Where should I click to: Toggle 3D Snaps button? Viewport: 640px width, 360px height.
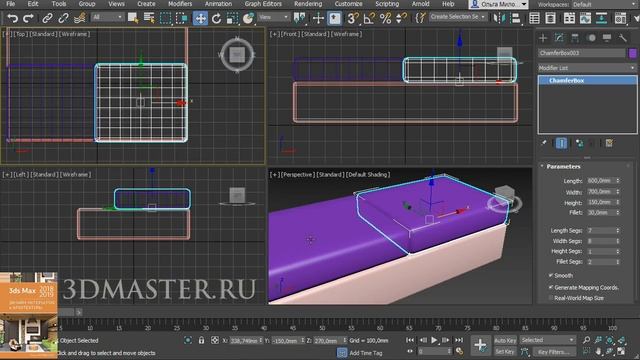point(353,18)
